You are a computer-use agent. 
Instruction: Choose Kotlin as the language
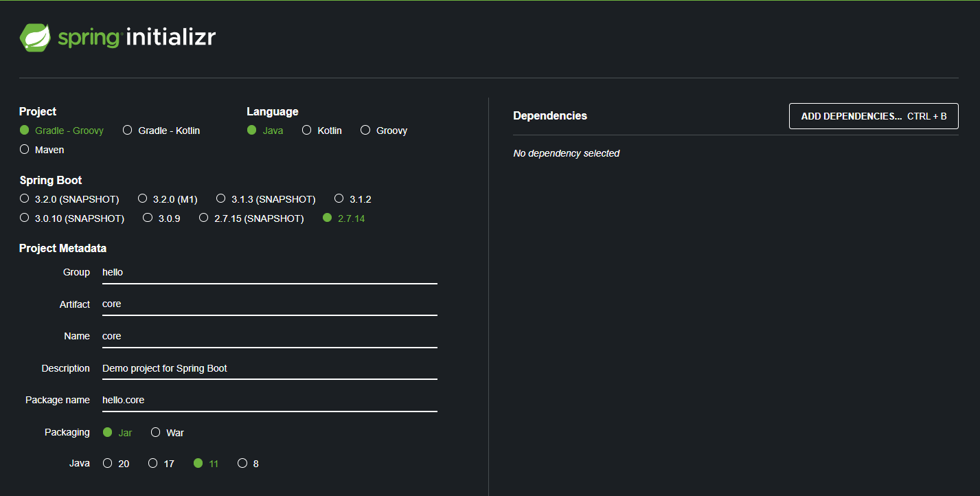322,131
